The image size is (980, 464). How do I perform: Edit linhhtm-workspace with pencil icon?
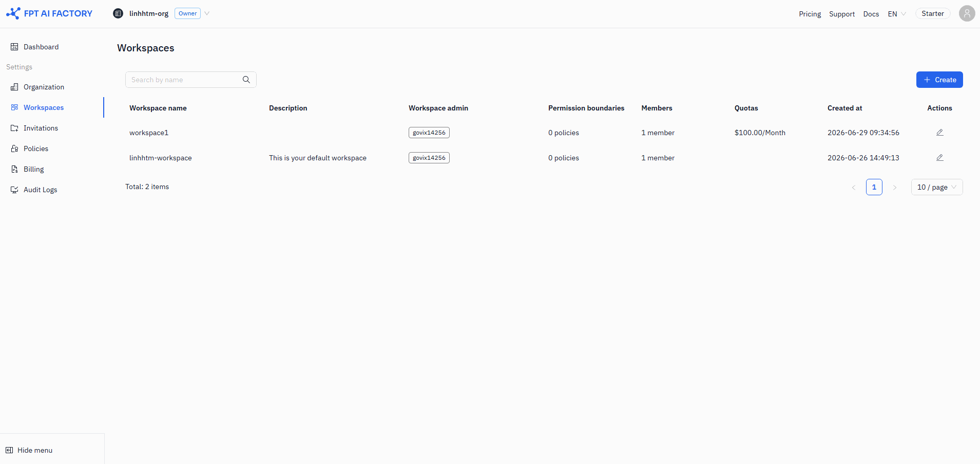(x=939, y=158)
